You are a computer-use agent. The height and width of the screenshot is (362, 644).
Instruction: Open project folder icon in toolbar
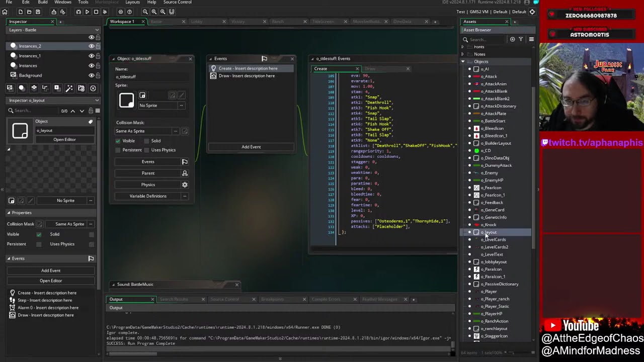point(29,12)
